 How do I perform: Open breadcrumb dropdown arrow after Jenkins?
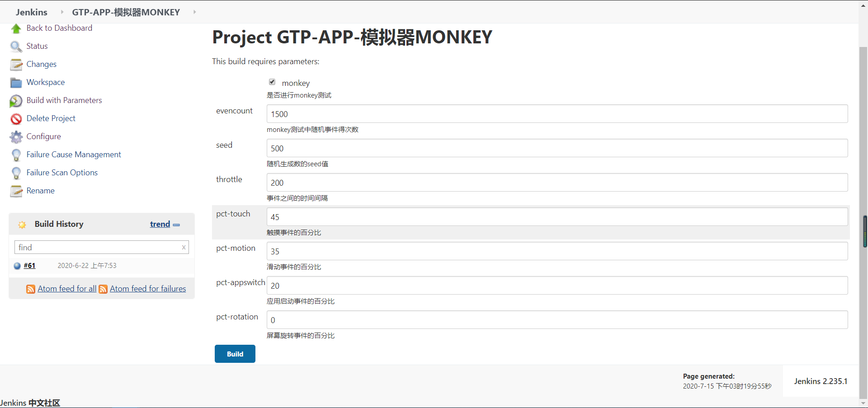tap(62, 12)
